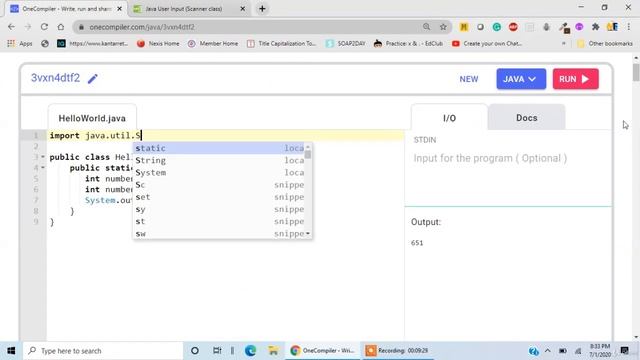Open Task View on the taskbar
Image resolution: width=640 pixels, height=360 pixels.
[x=217, y=351]
